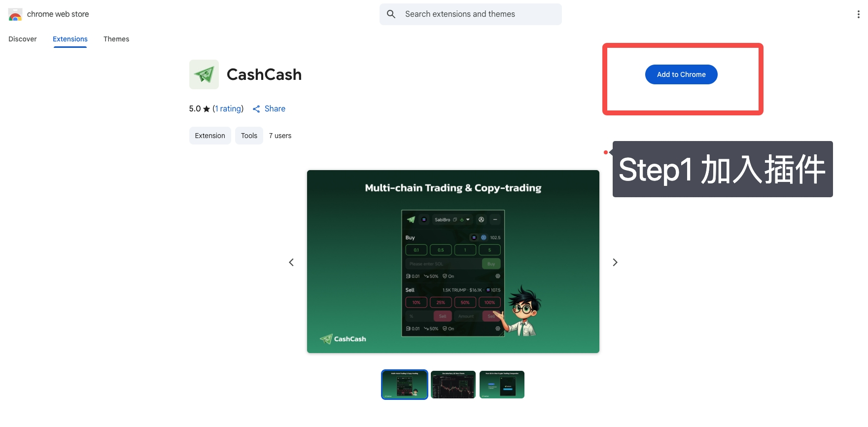The image size is (868, 427).
Task: Click the Add to Chrome button
Action: (681, 74)
